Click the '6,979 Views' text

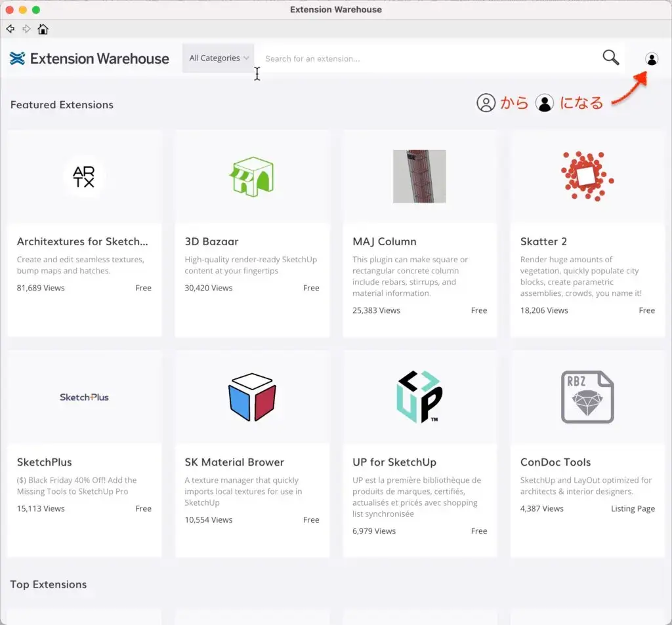tap(374, 531)
